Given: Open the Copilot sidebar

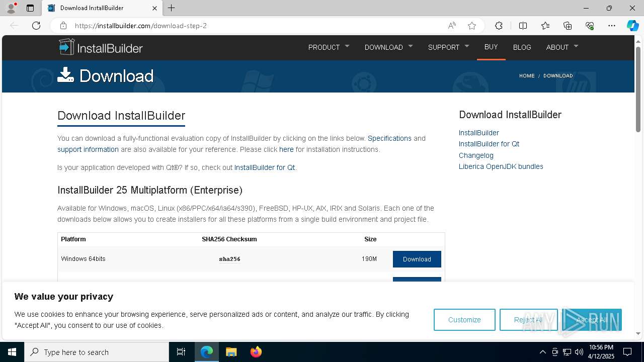Looking at the screenshot, I should point(632,26).
